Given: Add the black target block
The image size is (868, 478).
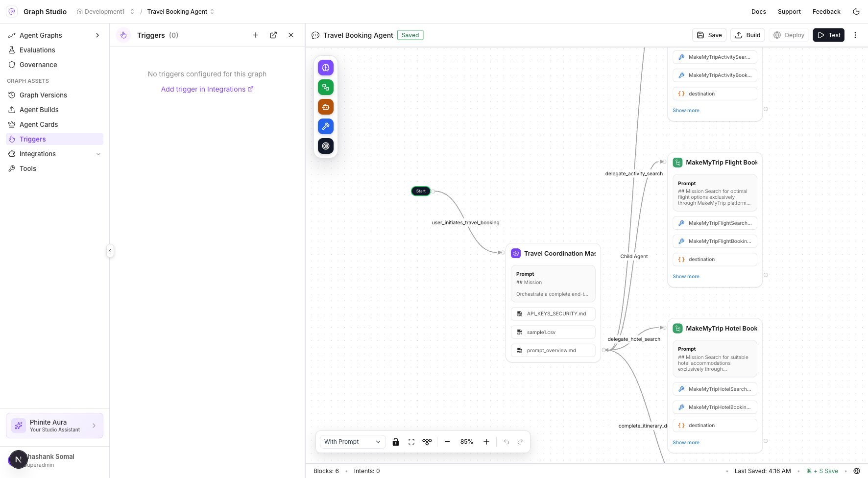Looking at the screenshot, I should [x=326, y=146].
